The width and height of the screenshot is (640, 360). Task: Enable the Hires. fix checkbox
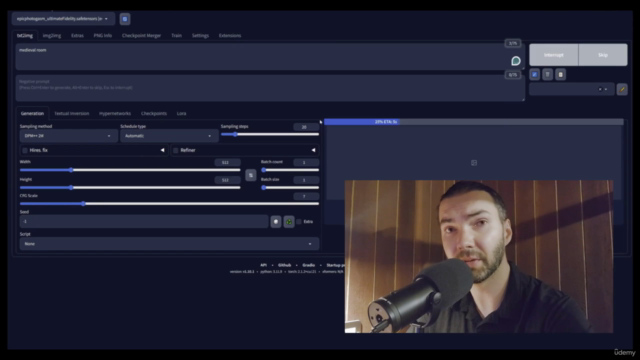(x=25, y=150)
